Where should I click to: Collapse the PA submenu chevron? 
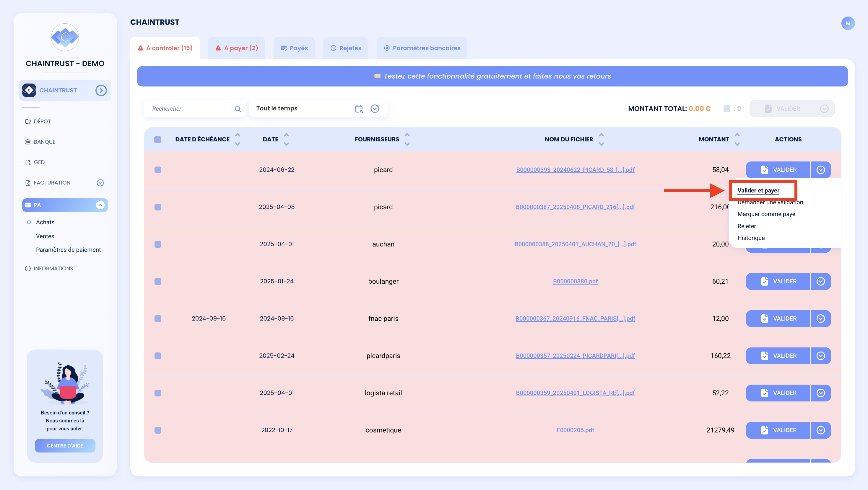100,205
